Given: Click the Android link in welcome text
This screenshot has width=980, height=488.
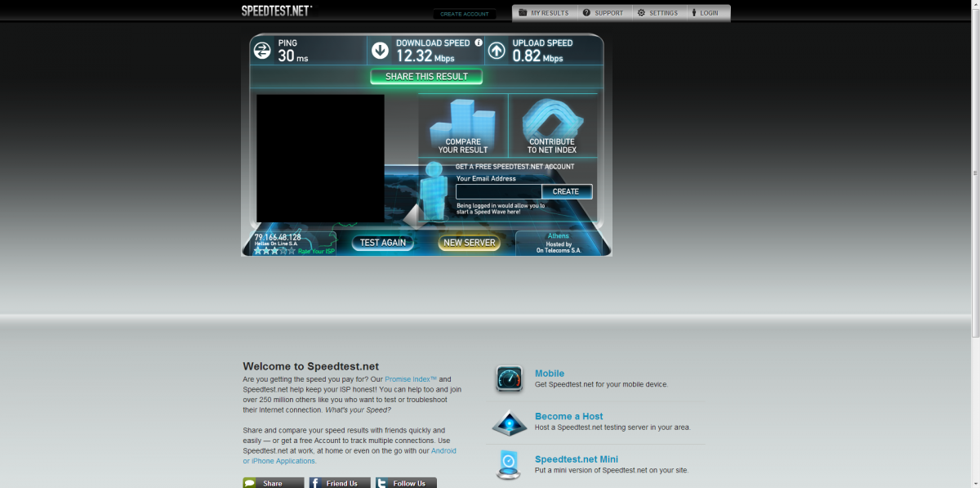Looking at the screenshot, I should (x=443, y=450).
